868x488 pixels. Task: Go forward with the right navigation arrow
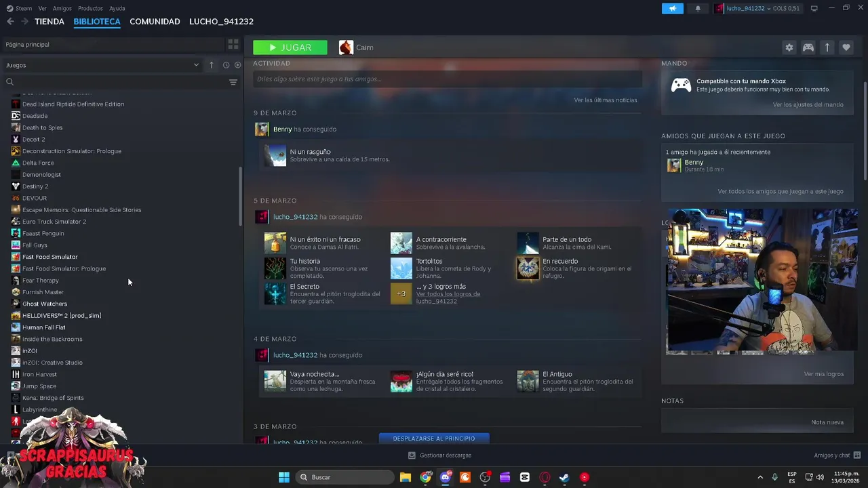point(24,22)
